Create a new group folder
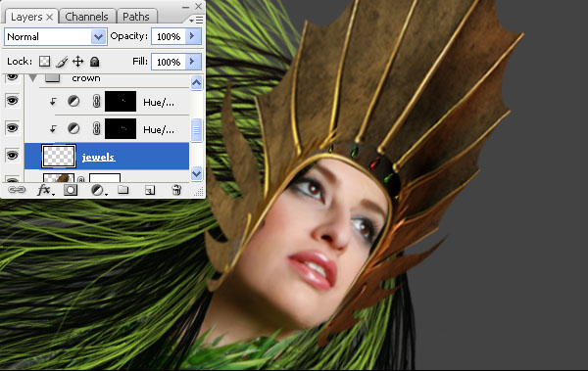588x371 pixels. click(123, 190)
